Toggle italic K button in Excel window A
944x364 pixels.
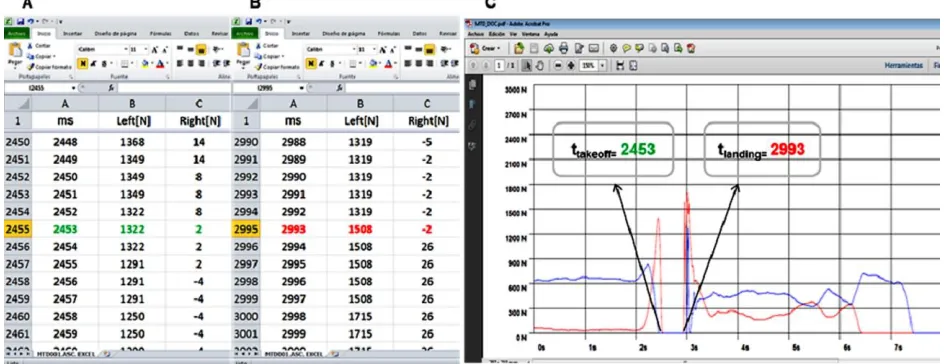[x=93, y=64]
